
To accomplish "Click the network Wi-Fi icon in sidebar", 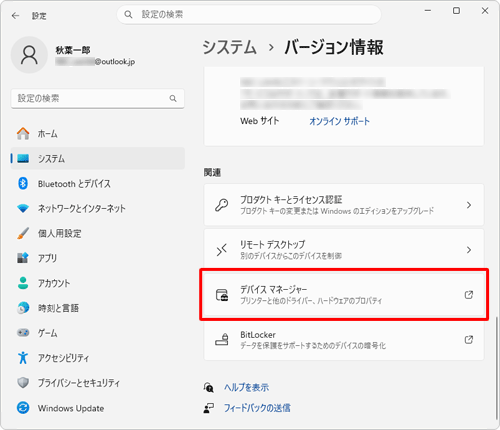I will point(23,209).
